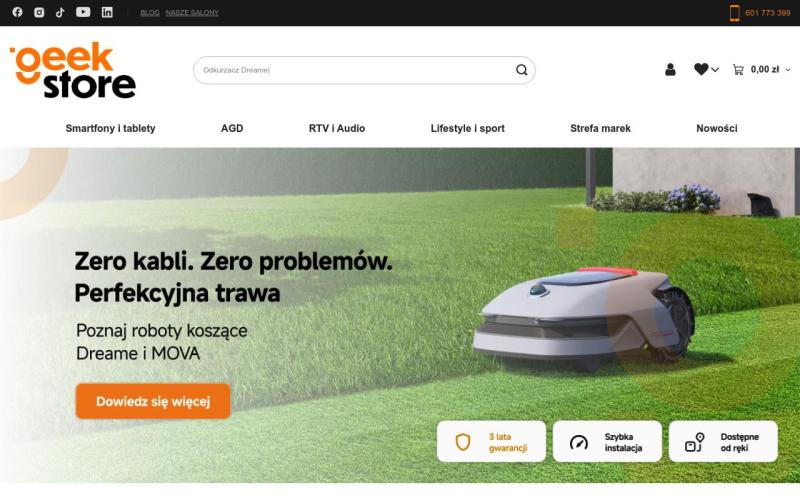This screenshot has width=800, height=500.
Task: Expand the wishlist dropdown chevron
Action: pos(715,70)
